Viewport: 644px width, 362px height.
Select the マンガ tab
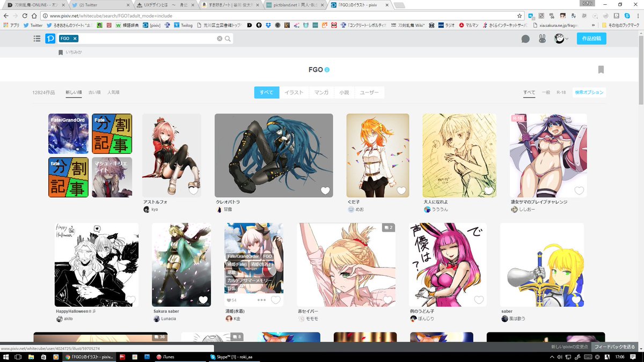point(321,93)
